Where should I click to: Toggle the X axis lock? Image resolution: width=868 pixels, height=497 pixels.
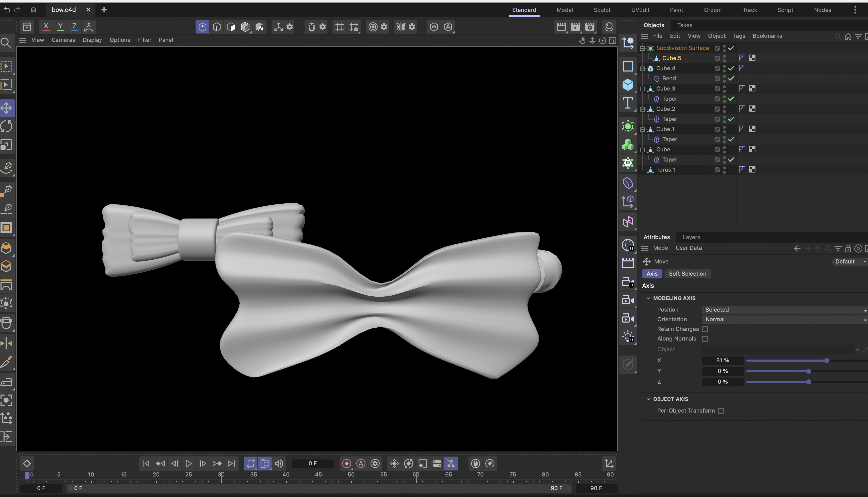click(x=46, y=27)
